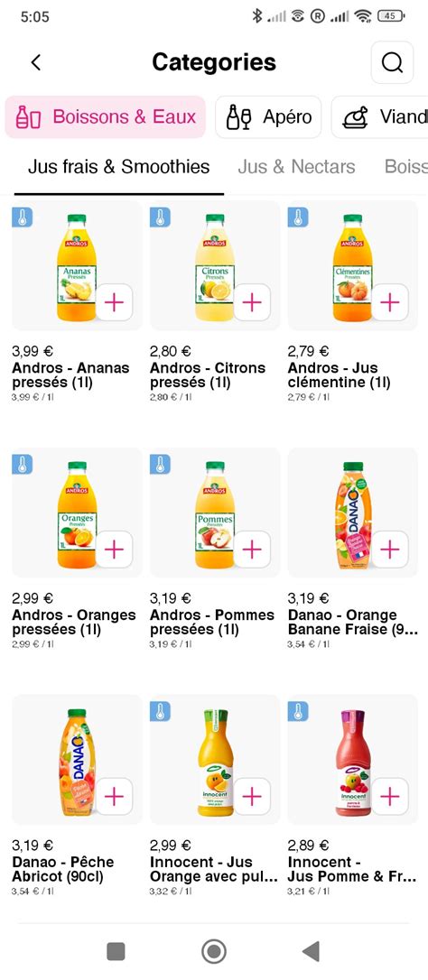
Task: Add Andros Ananas pressés to cart
Action: (114, 302)
